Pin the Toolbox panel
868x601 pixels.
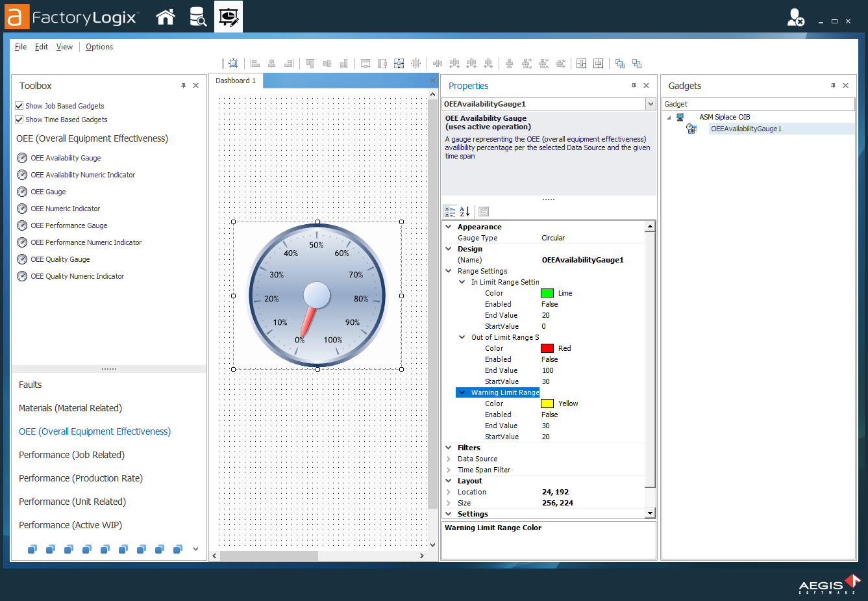183,86
